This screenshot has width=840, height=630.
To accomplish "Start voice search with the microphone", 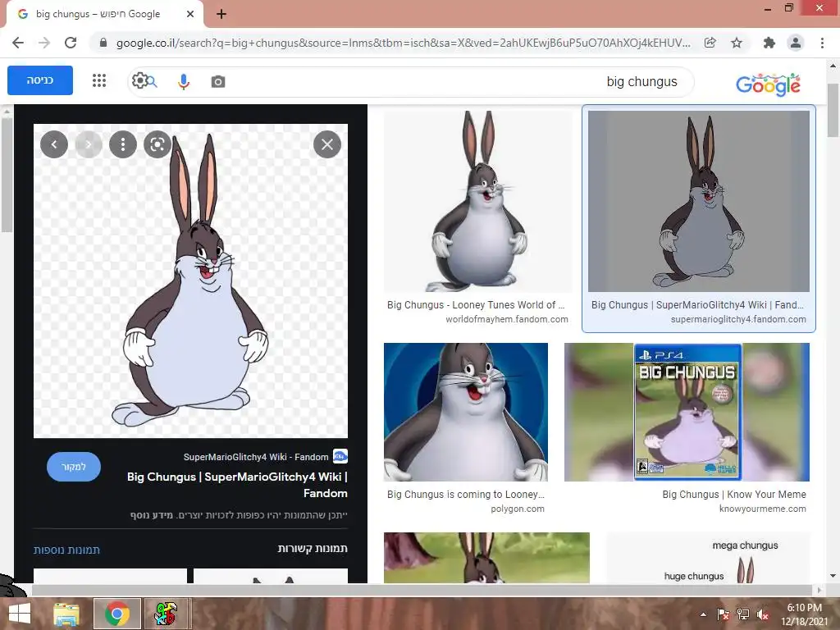I will (184, 81).
